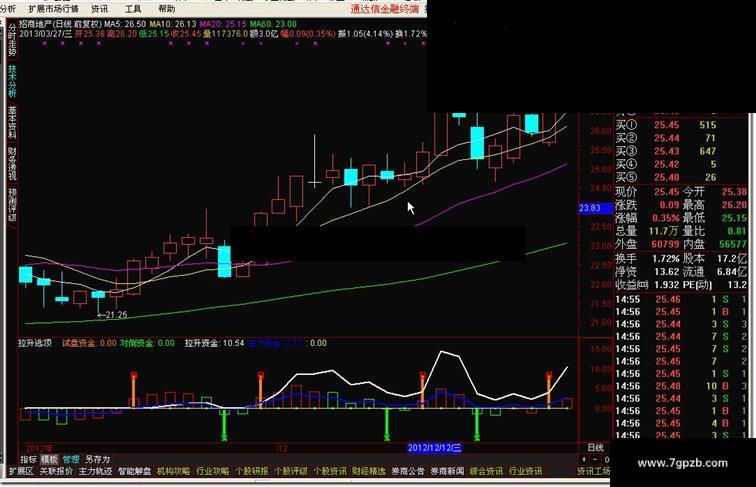Click the 外盘 60799 value
Viewport: 756px width, 487px height.
(665, 244)
